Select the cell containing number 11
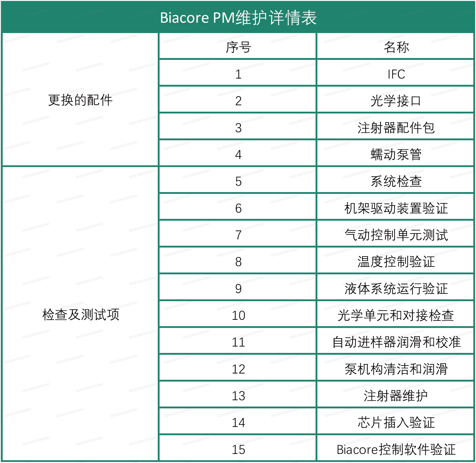The width and height of the screenshot is (476, 463). click(238, 341)
